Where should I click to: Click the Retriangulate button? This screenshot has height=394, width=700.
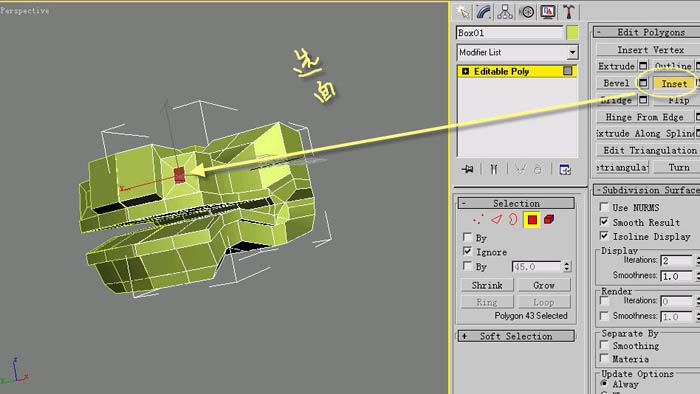[622, 167]
